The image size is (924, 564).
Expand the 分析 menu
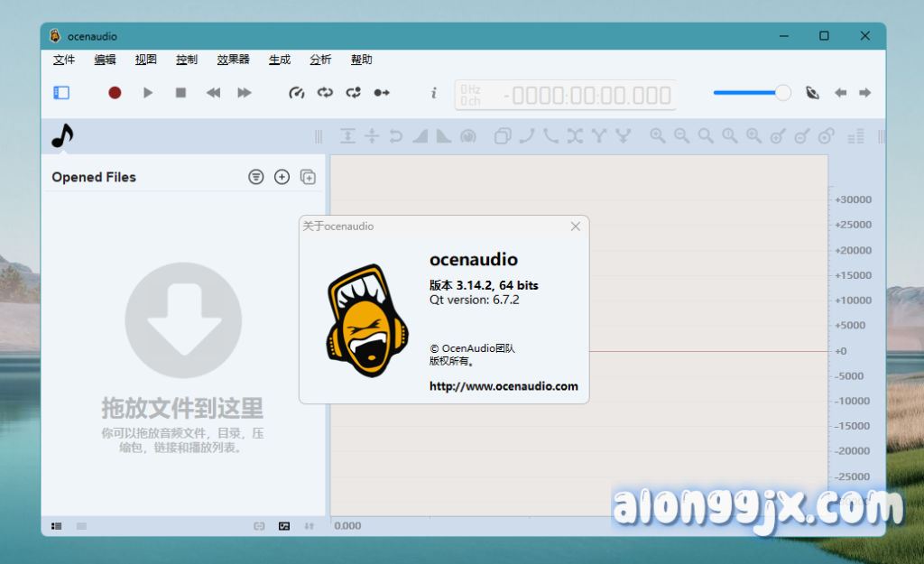[320, 60]
